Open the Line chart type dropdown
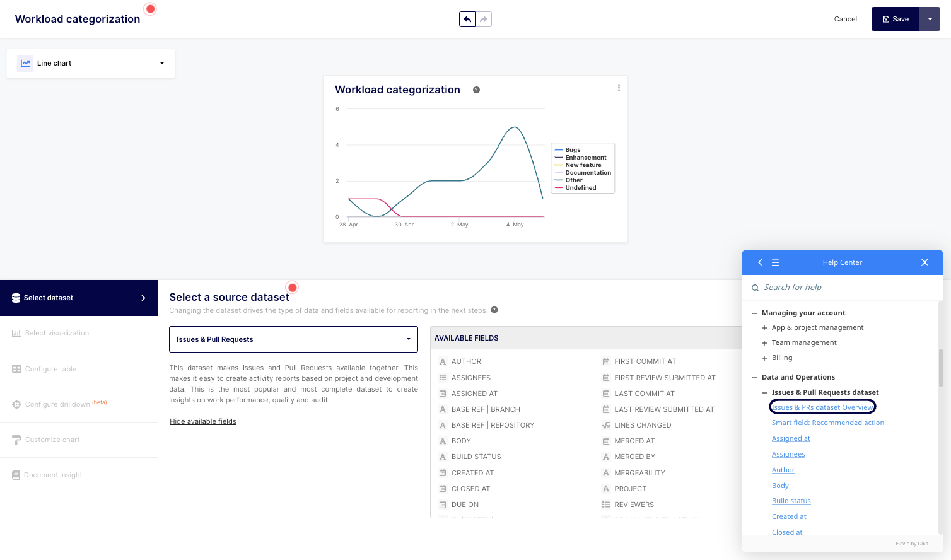 pyautogui.click(x=91, y=64)
